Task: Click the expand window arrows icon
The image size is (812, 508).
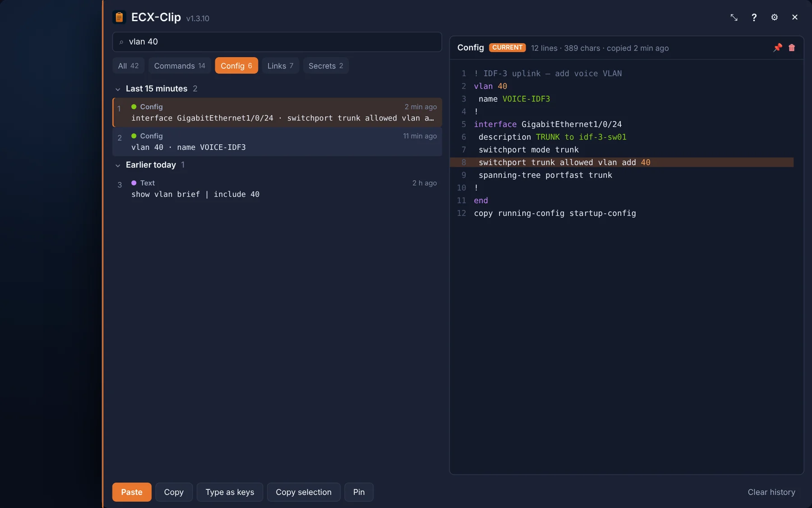Action: (734, 17)
